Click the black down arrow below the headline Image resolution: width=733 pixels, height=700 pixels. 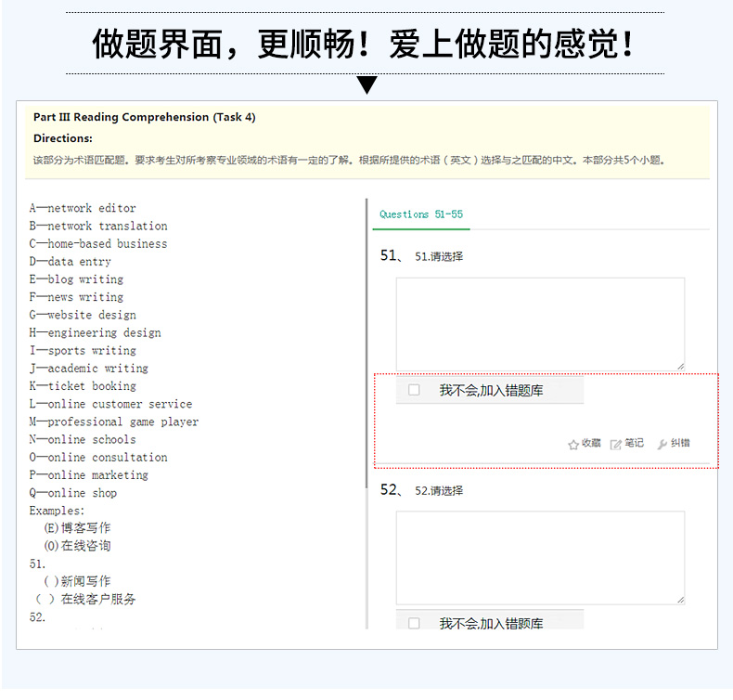367,85
